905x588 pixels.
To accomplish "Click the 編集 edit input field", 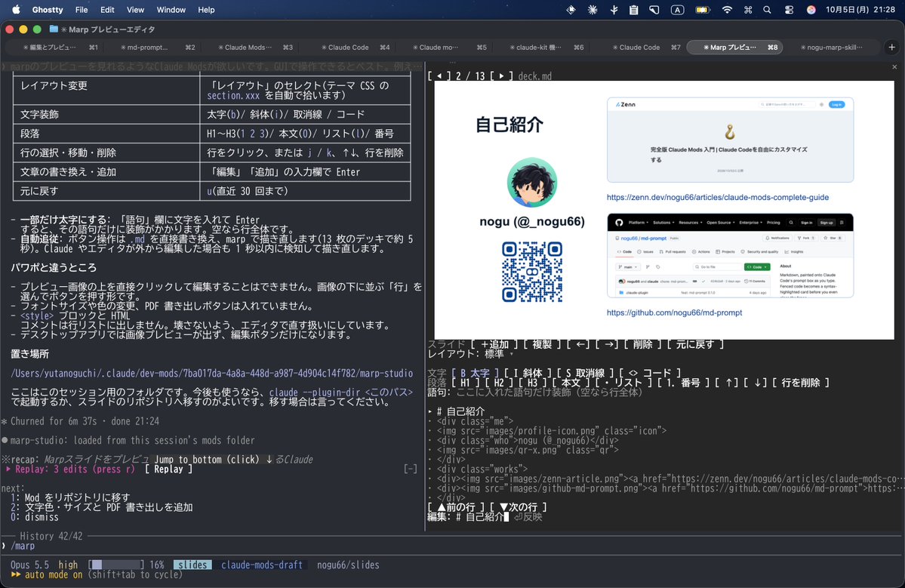I will (483, 517).
